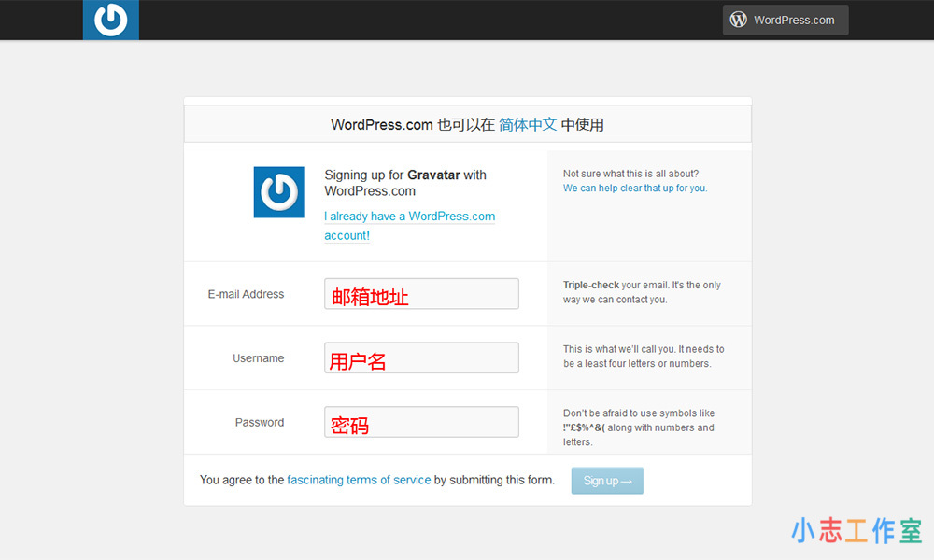Click 'Not sure what this is all about?' text
Image resolution: width=934 pixels, height=560 pixels.
(630, 174)
